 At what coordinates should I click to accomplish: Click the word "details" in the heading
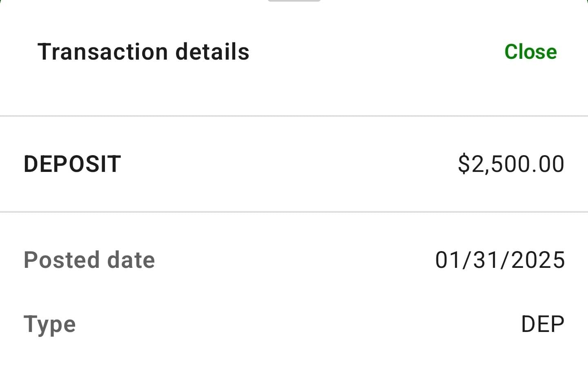pyautogui.click(x=212, y=52)
